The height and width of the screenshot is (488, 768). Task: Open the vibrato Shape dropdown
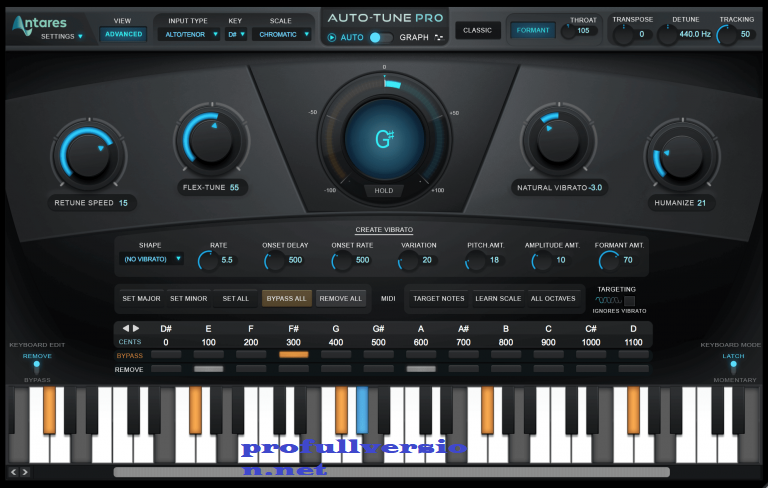pos(151,259)
